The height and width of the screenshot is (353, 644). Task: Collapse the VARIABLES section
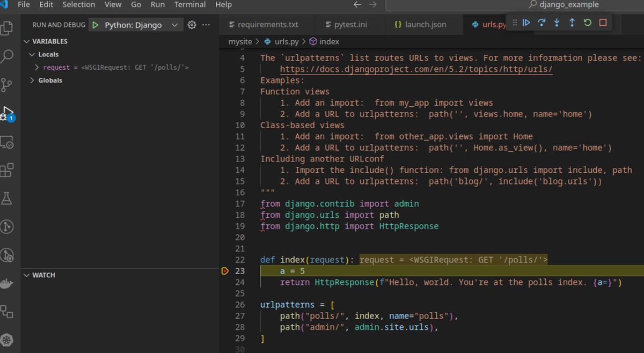(26, 41)
